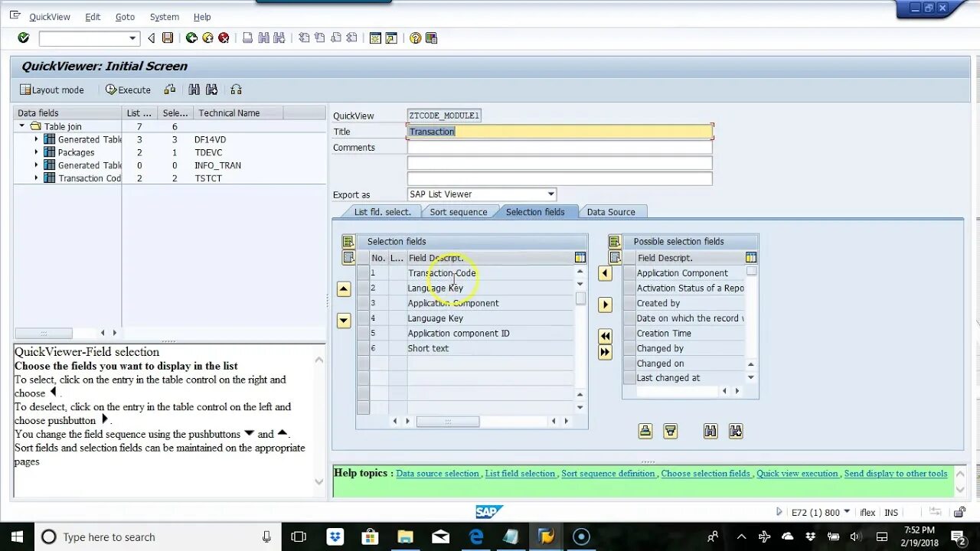Click the double left arrow to add all

605,336
